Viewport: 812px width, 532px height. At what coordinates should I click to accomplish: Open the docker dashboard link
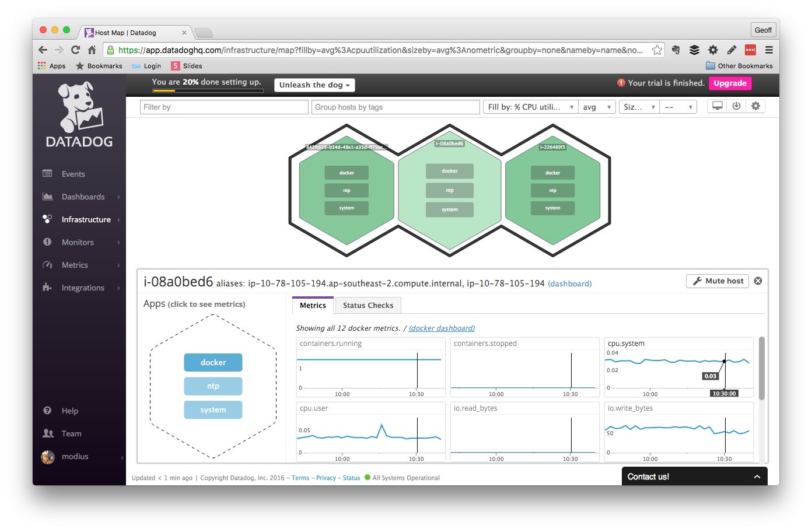click(x=441, y=328)
